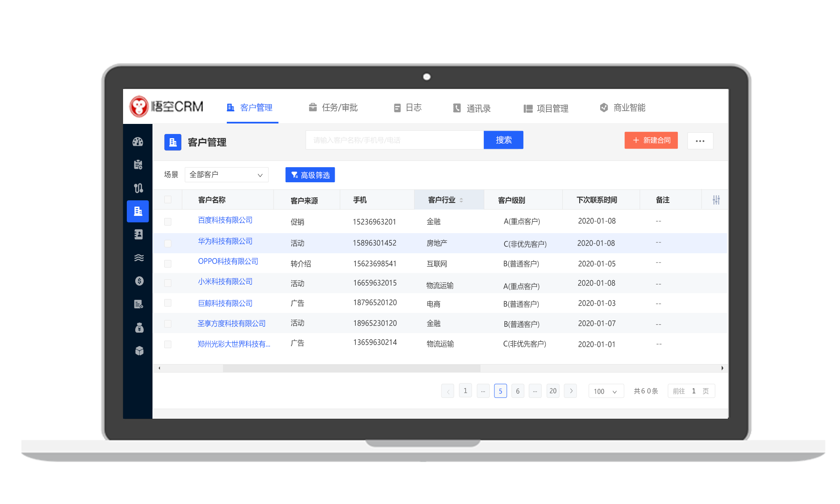840x504 pixels.
Task: Open the column settings icon in the table header
Action: tap(716, 200)
